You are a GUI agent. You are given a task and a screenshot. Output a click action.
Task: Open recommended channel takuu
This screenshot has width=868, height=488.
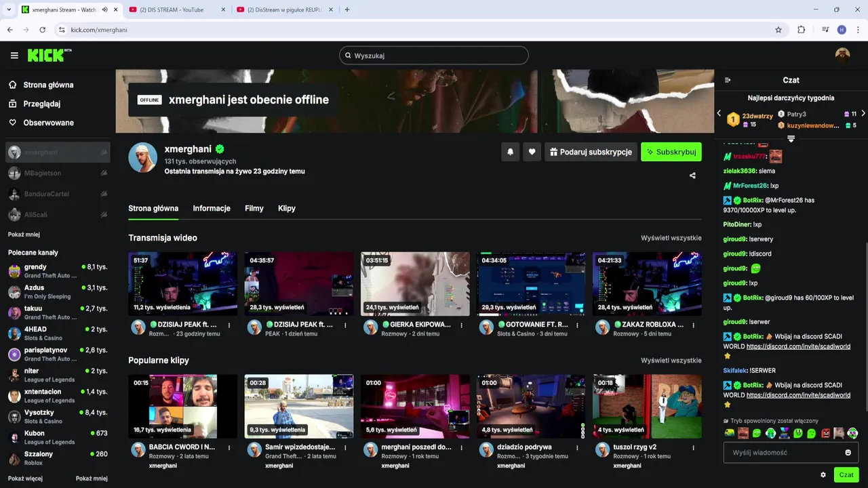pos(58,312)
